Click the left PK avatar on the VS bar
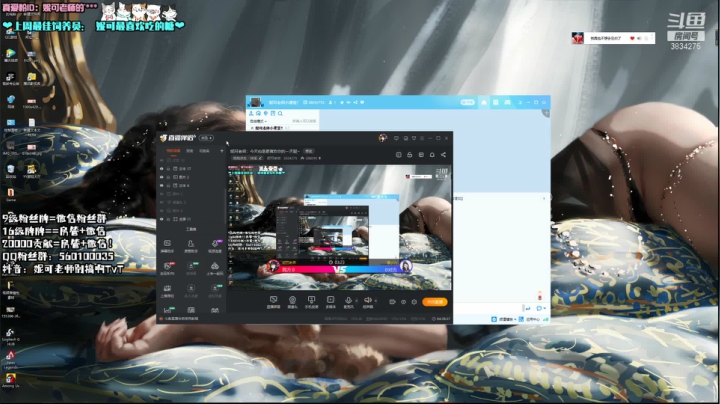 [274, 265]
